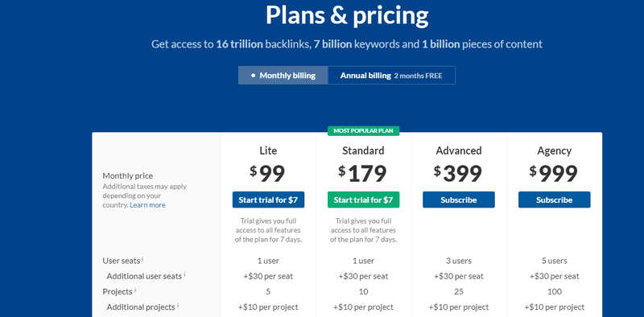644x317 pixels.
Task: Click the Advanced plan heading
Action: click(x=459, y=150)
